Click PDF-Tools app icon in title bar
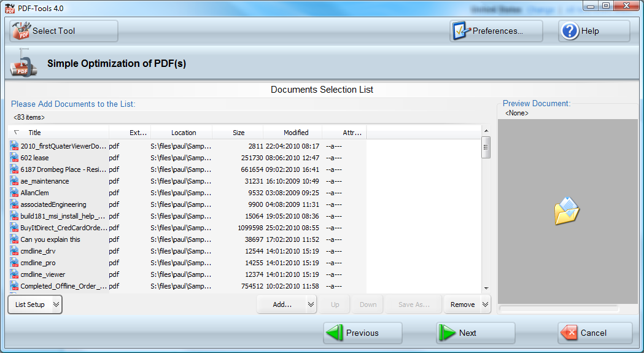 pyautogui.click(x=10, y=8)
